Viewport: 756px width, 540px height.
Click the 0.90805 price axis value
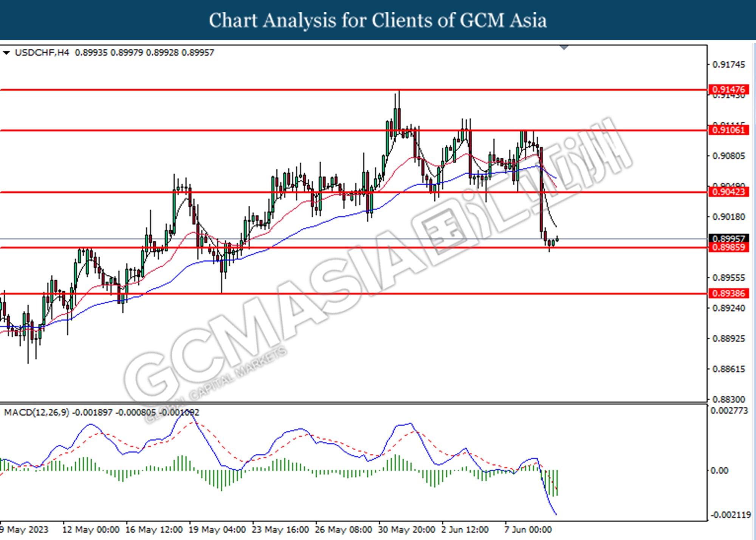pyautogui.click(x=729, y=156)
